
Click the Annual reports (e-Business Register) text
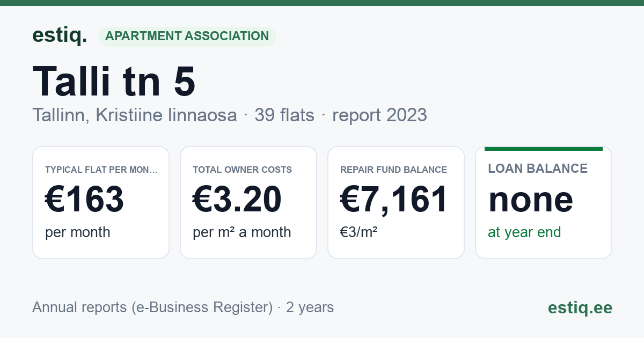click(152, 307)
